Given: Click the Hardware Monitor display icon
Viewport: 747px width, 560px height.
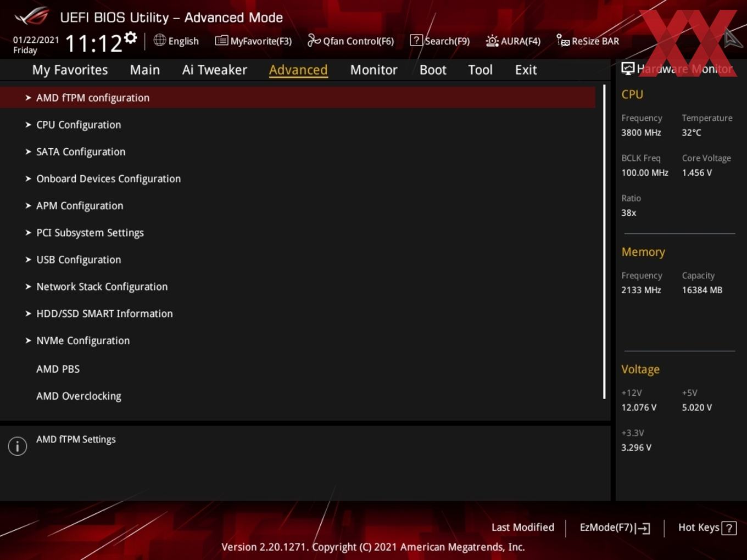Looking at the screenshot, I should click(x=628, y=68).
